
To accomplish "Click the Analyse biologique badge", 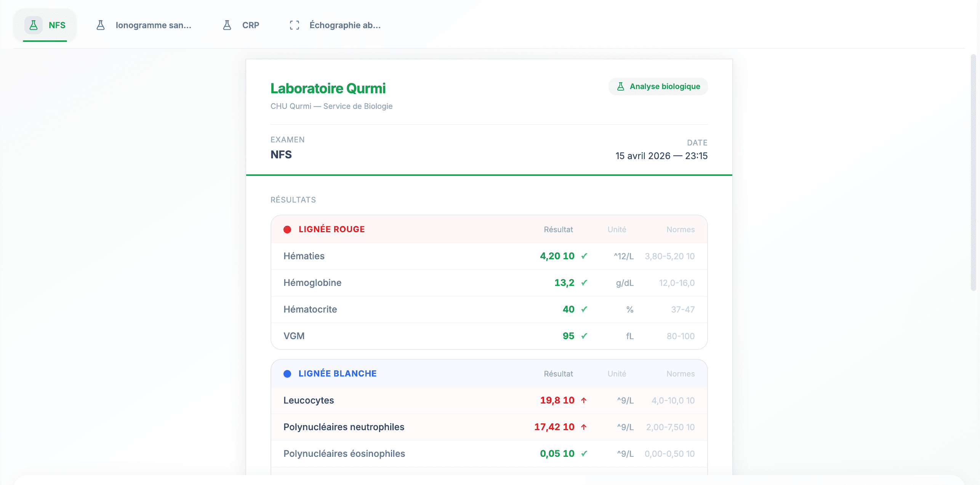I will [x=658, y=86].
